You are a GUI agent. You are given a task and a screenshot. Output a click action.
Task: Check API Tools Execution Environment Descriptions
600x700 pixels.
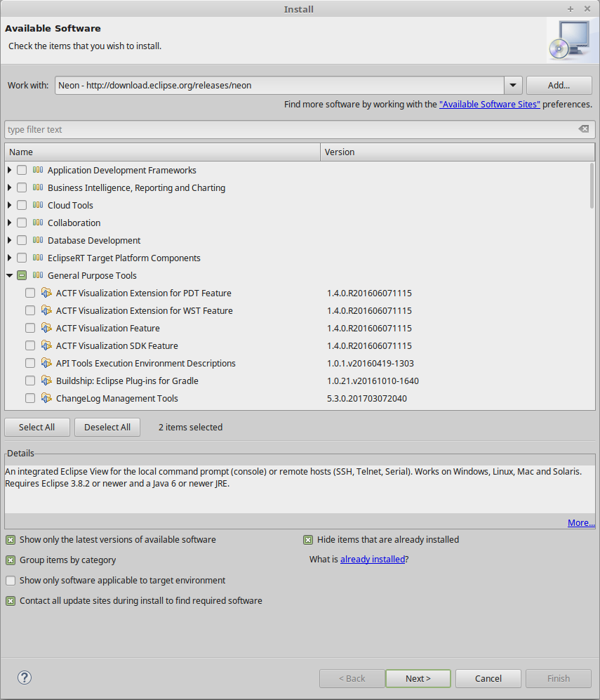pos(30,364)
